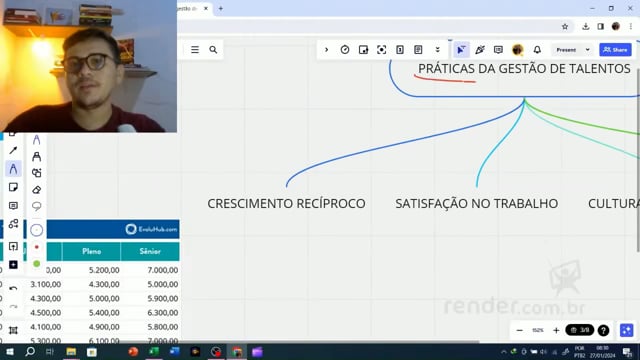Open the Present options dropdown arrow

click(588, 50)
